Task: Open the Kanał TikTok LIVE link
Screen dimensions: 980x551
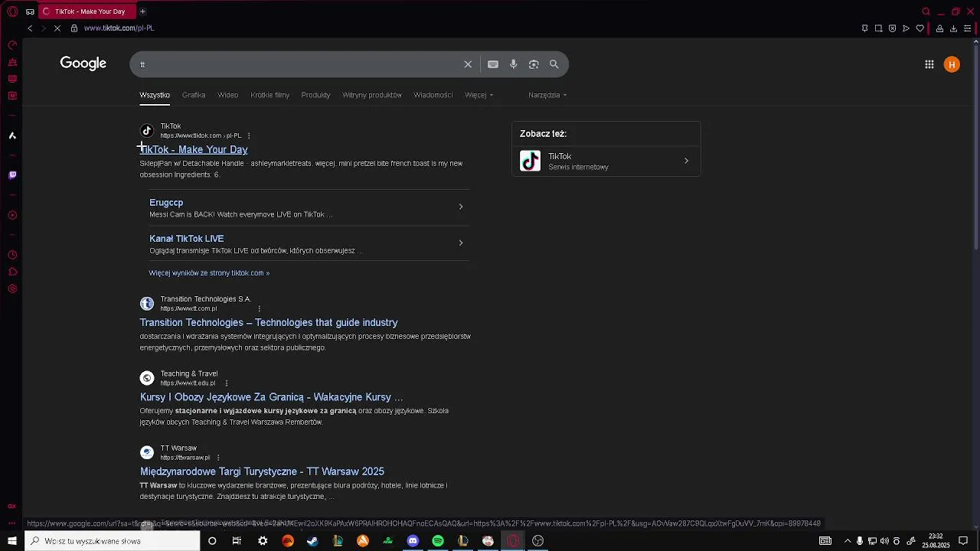Action: coord(187,239)
